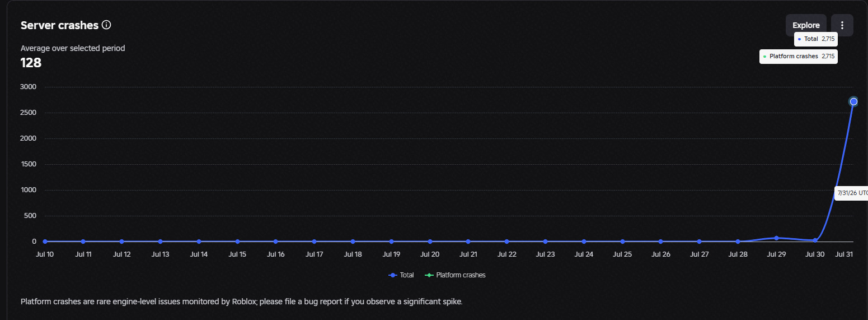The height and width of the screenshot is (320, 868).
Task: Click the platform crashes bug report note
Action: click(241, 302)
